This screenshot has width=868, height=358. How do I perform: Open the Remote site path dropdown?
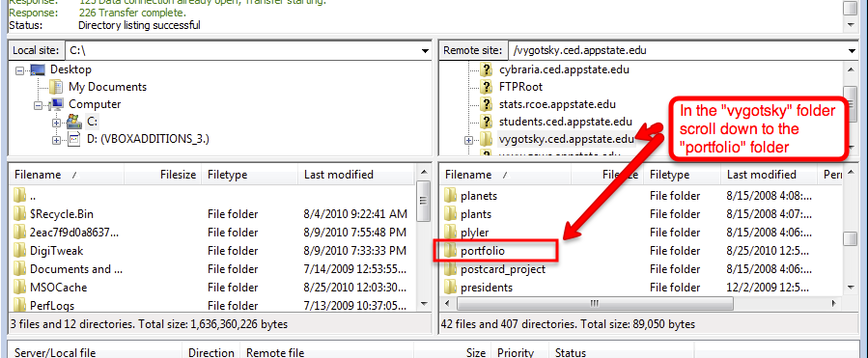click(x=852, y=51)
